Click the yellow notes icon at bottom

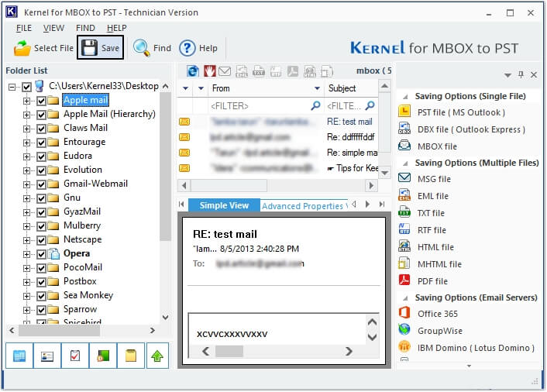(131, 356)
